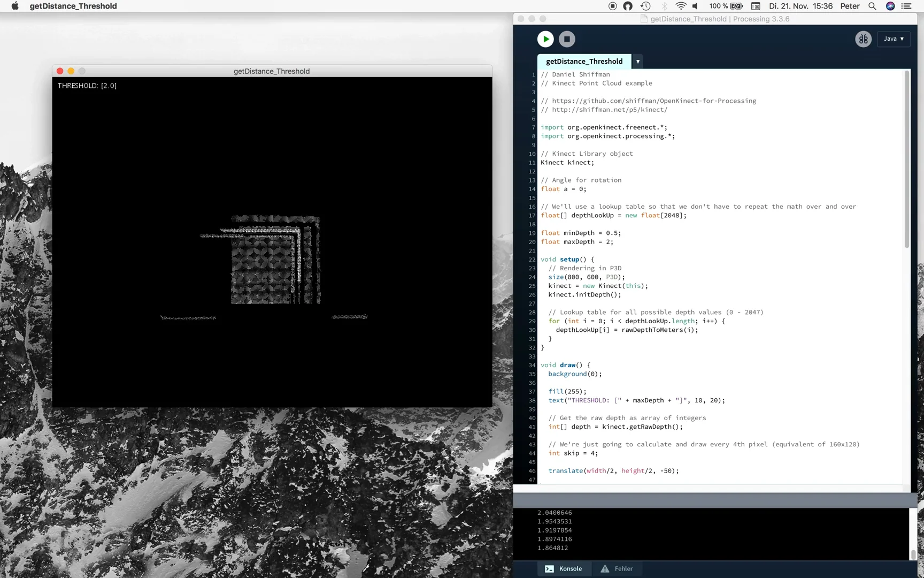924x578 pixels.
Task: Run the getDistance_Threshold sketch
Action: coord(545,39)
